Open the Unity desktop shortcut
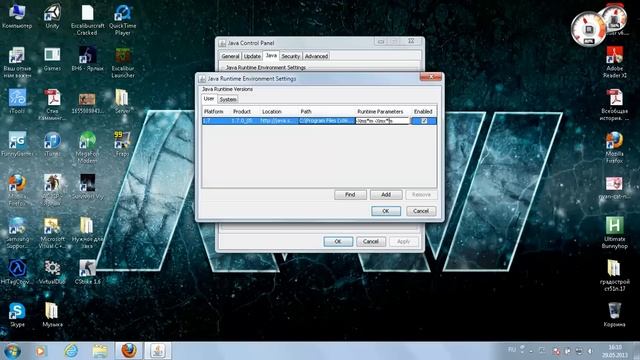The image size is (640, 360). [x=52, y=17]
